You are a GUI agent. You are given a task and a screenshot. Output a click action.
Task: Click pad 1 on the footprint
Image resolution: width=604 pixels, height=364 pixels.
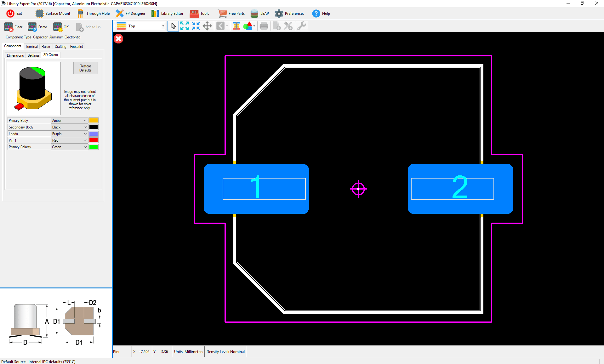tap(256, 189)
